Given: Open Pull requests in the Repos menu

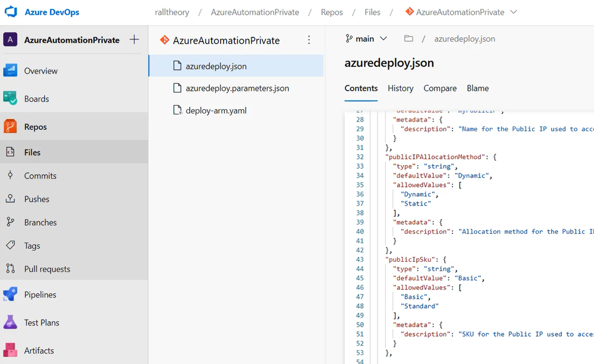Looking at the screenshot, I should [48, 269].
